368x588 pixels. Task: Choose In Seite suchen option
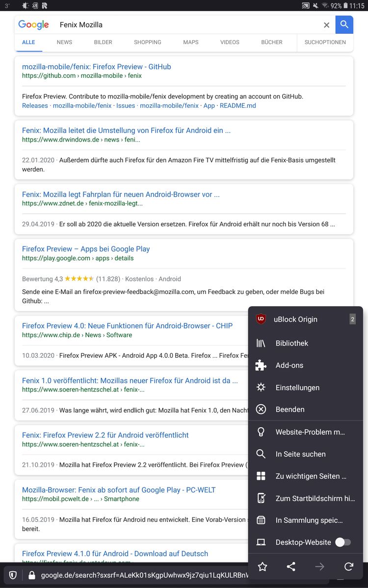click(300, 454)
